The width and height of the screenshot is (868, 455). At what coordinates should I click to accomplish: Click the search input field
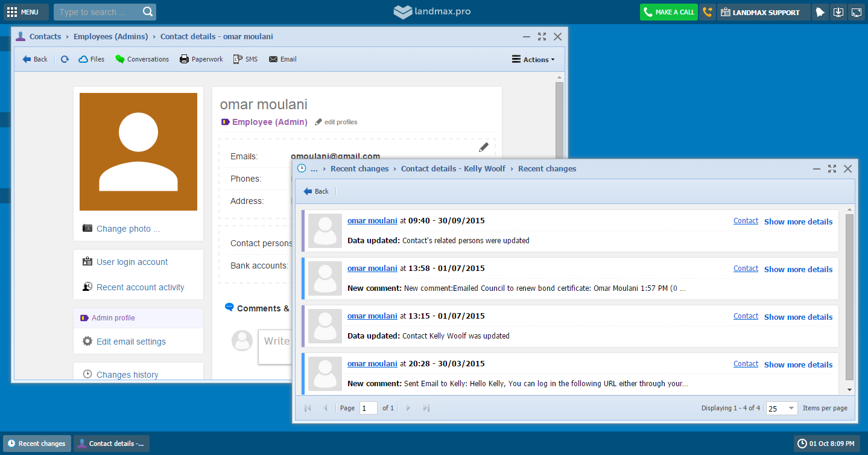click(x=98, y=12)
